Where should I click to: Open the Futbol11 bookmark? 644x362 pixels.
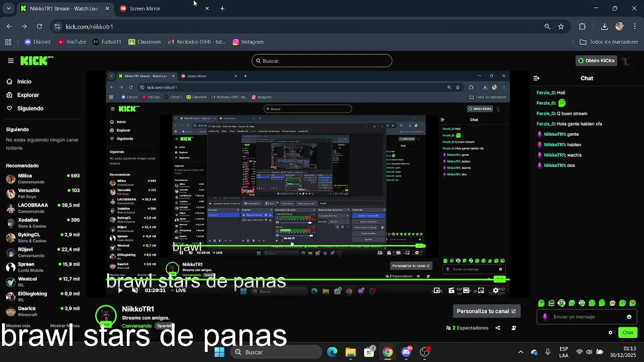click(x=107, y=42)
